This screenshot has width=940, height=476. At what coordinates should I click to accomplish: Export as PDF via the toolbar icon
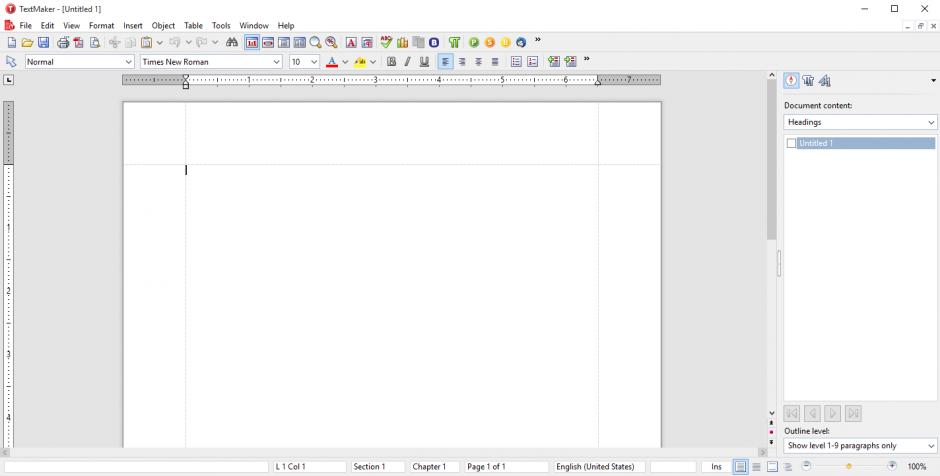tap(79, 43)
